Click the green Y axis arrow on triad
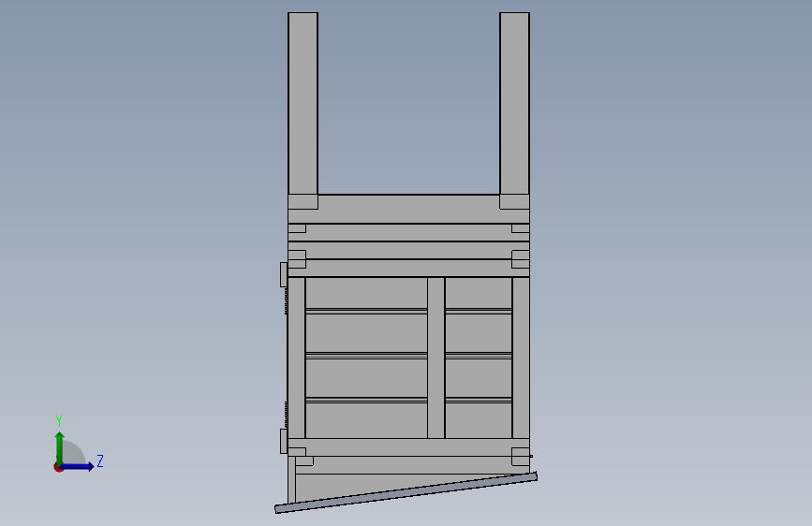The width and height of the screenshot is (812, 526). click(60, 447)
